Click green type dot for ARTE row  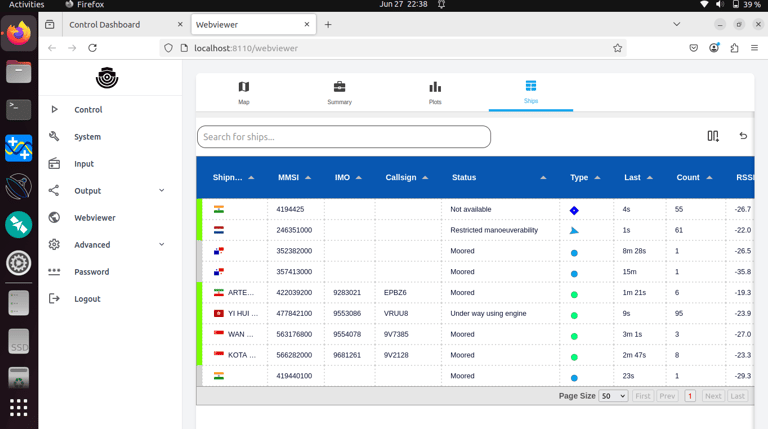(574, 295)
